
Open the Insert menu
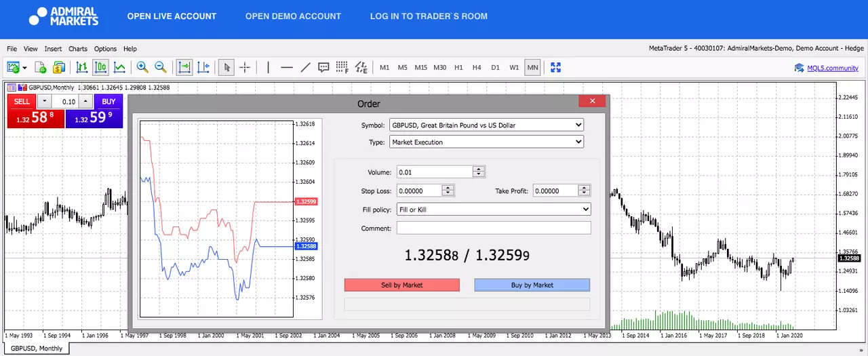(x=53, y=49)
